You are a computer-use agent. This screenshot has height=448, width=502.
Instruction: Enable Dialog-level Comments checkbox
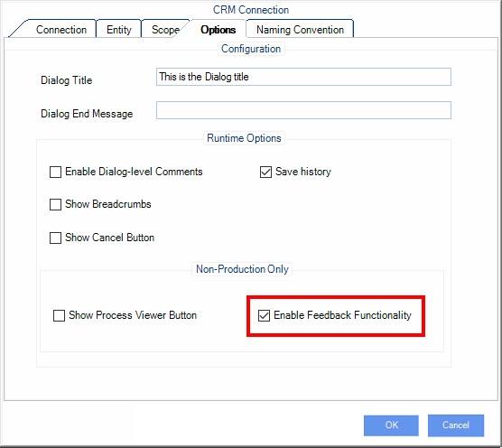pos(55,172)
